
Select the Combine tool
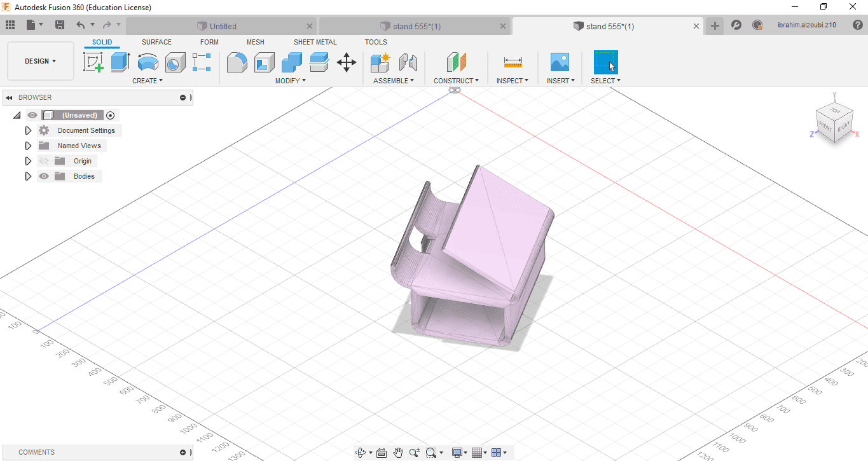click(291, 62)
